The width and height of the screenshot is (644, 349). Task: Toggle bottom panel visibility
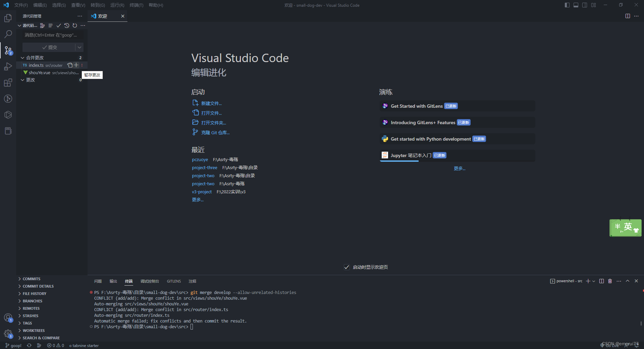click(576, 5)
